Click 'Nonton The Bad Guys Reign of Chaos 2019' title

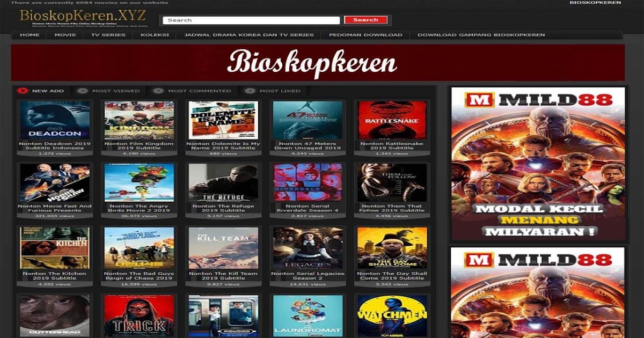coord(139,276)
